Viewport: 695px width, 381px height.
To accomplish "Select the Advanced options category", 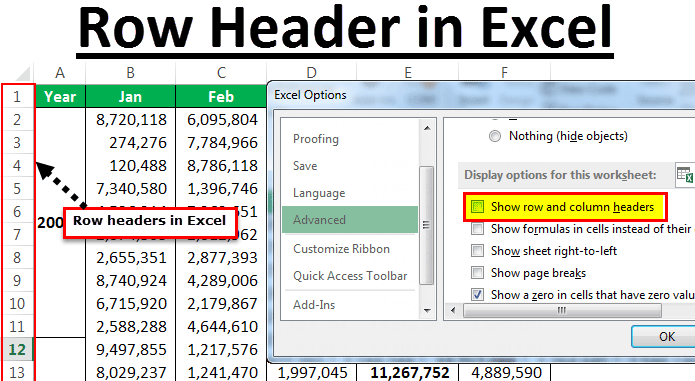I will pos(350,220).
